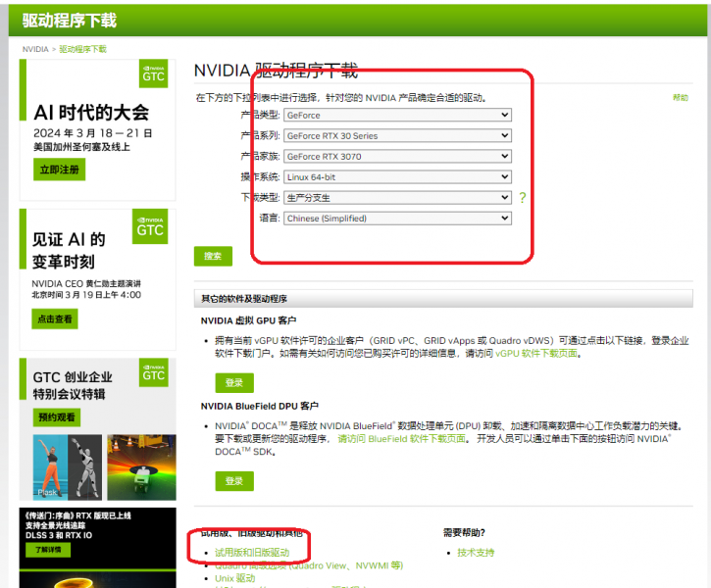Click the robot vehicle lidar thumbnail
The width and height of the screenshot is (711, 588).
[141, 467]
